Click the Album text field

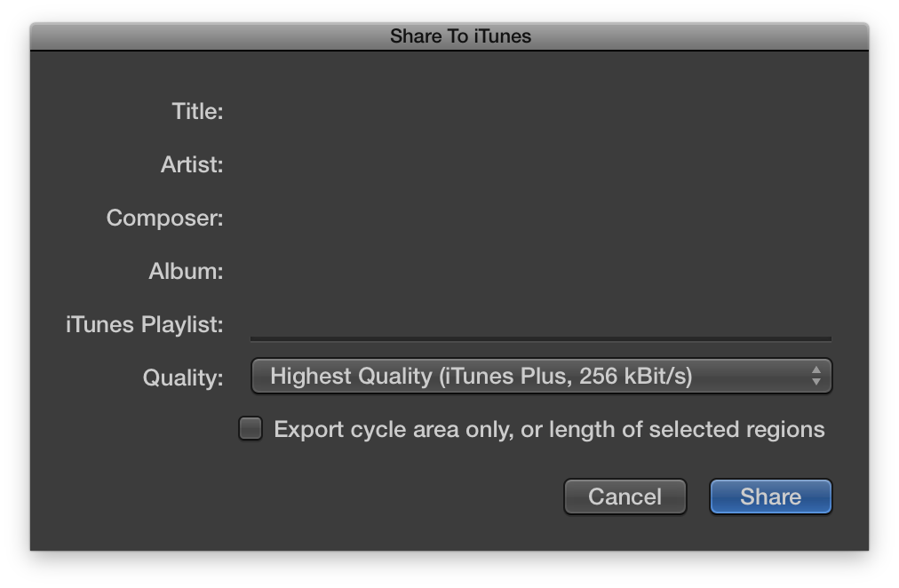[540, 272]
